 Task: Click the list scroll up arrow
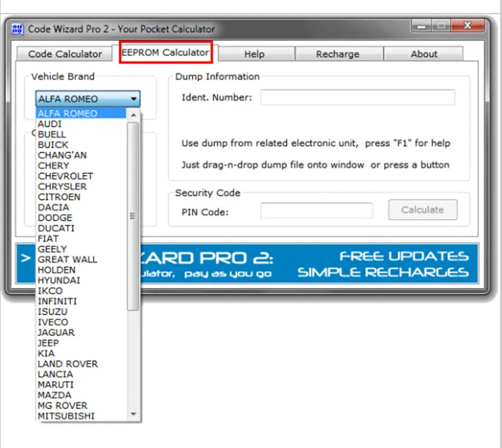point(133,115)
